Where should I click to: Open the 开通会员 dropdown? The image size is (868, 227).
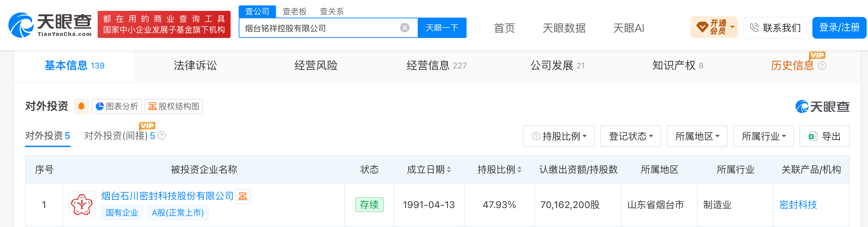point(714,27)
